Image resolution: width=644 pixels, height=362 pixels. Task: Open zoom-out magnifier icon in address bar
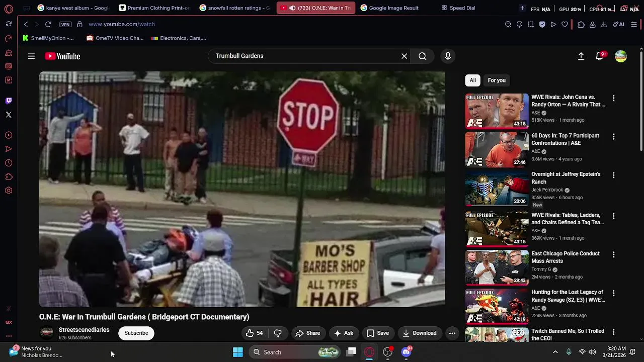click(x=508, y=24)
